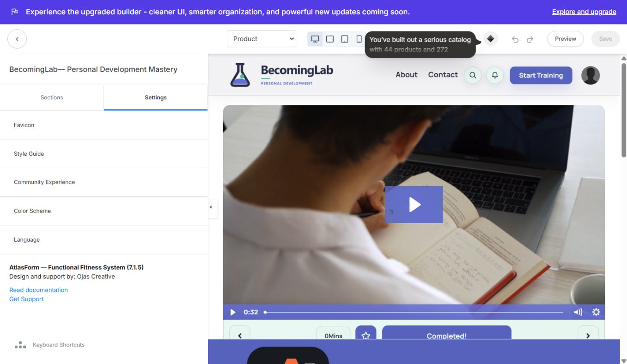Click the 'Design and support by: Ojas Creative' text
The image size is (627, 364).
62,277
